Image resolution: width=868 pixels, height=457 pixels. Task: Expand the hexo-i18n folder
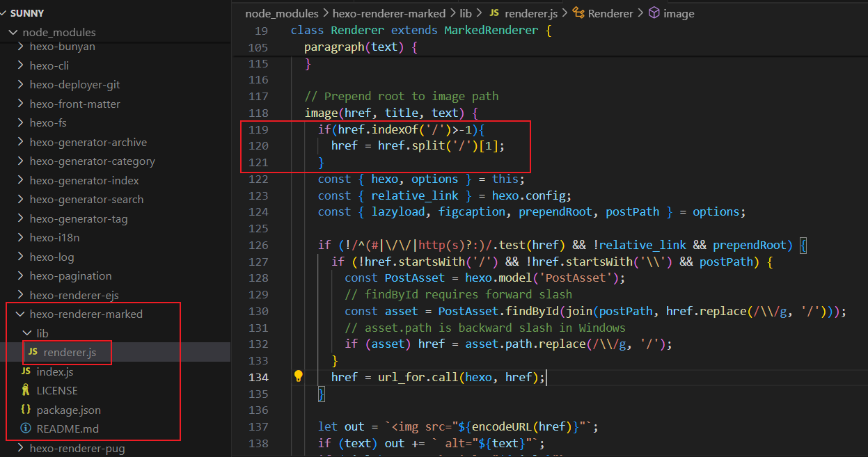click(x=20, y=237)
